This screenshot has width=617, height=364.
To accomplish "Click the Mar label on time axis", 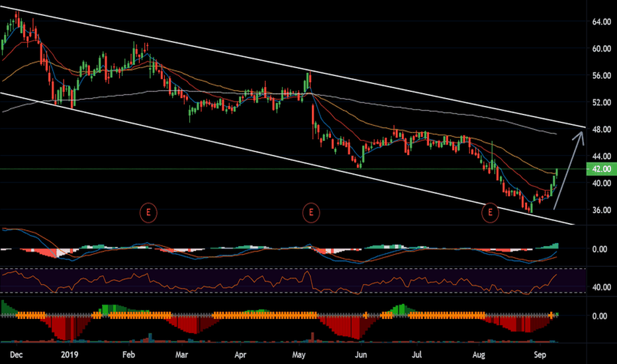I will (181, 355).
